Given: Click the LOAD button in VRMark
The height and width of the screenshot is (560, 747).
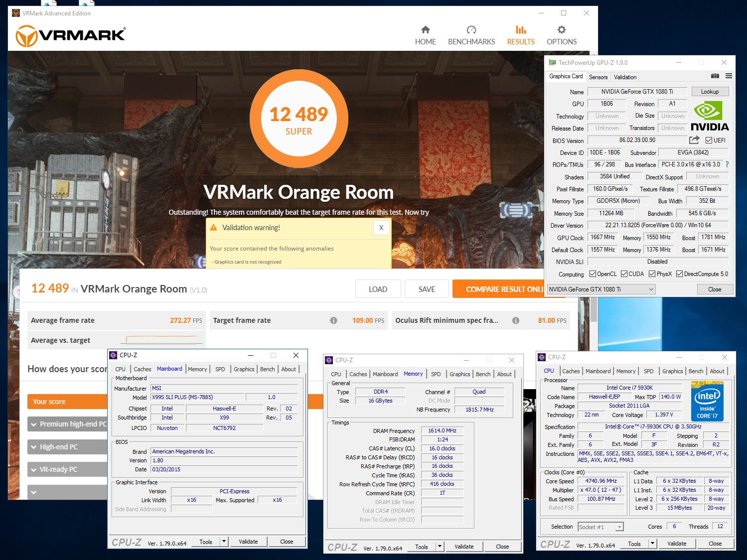Looking at the screenshot, I should coord(378,289).
